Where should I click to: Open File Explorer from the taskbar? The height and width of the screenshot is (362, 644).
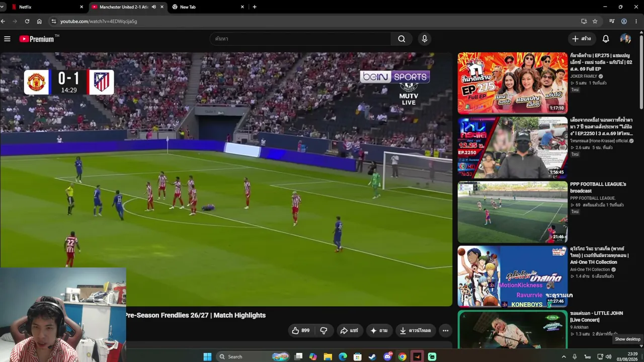(x=328, y=356)
